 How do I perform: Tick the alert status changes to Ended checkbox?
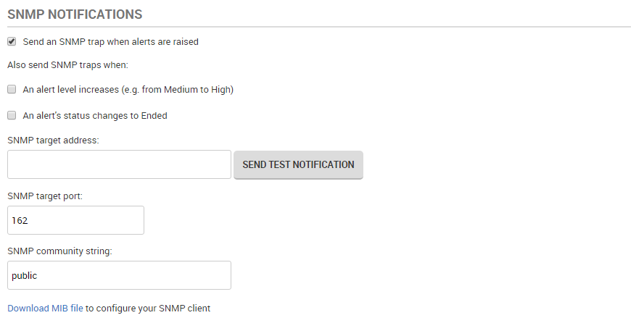pyautogui.click(x=12, y=115)
